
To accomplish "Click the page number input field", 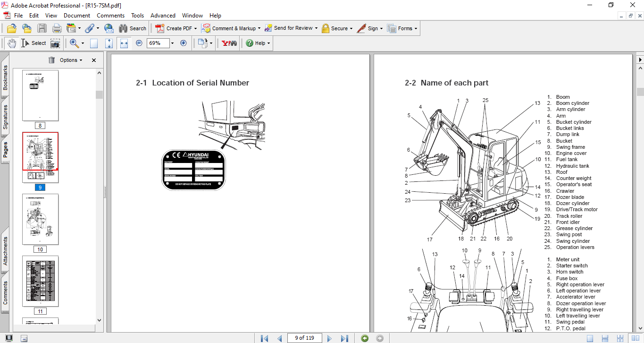I will (x=305, y=338).
